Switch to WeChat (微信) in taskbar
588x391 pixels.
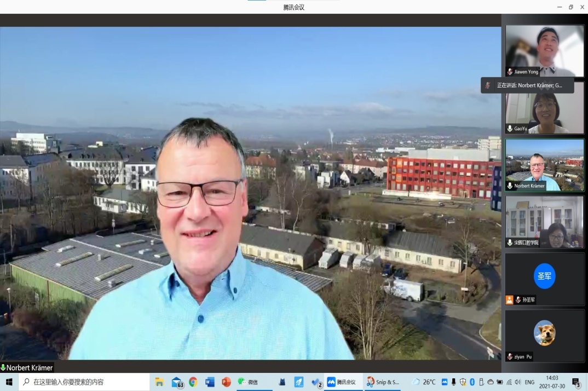click(248, 382)
